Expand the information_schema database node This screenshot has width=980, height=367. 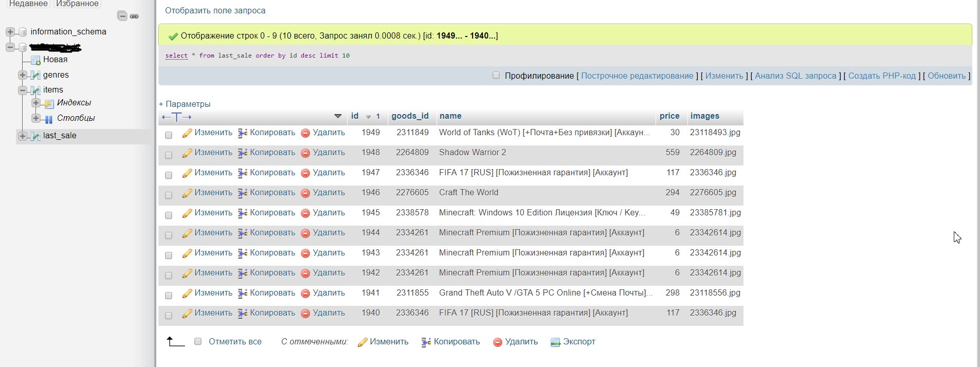[10, 32]
